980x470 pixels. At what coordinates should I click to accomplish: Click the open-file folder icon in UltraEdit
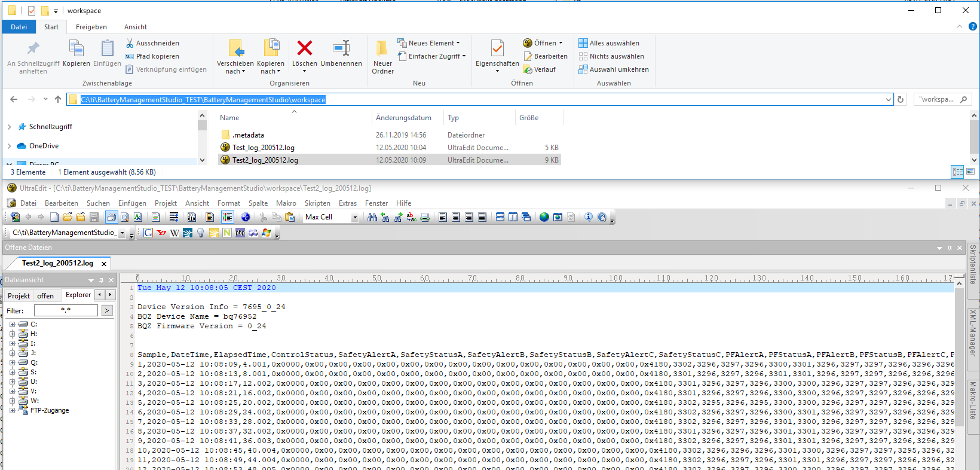(68, 217)
